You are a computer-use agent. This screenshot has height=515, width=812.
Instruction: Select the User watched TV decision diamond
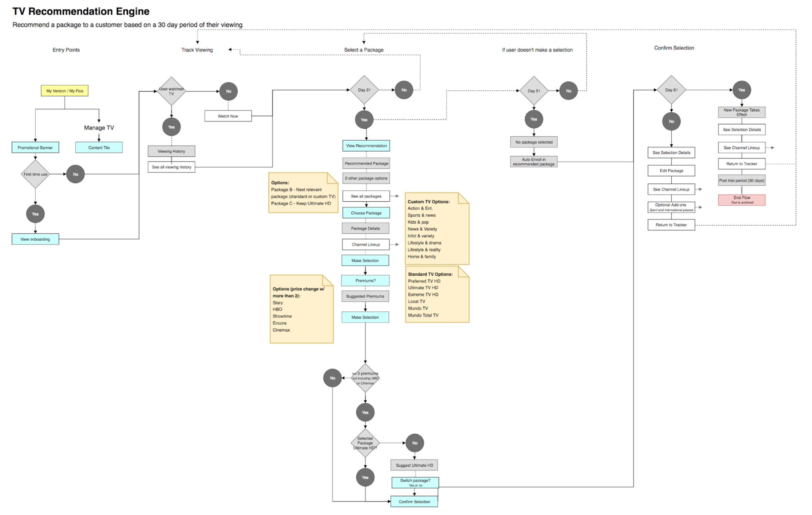(x=171, y=91)
